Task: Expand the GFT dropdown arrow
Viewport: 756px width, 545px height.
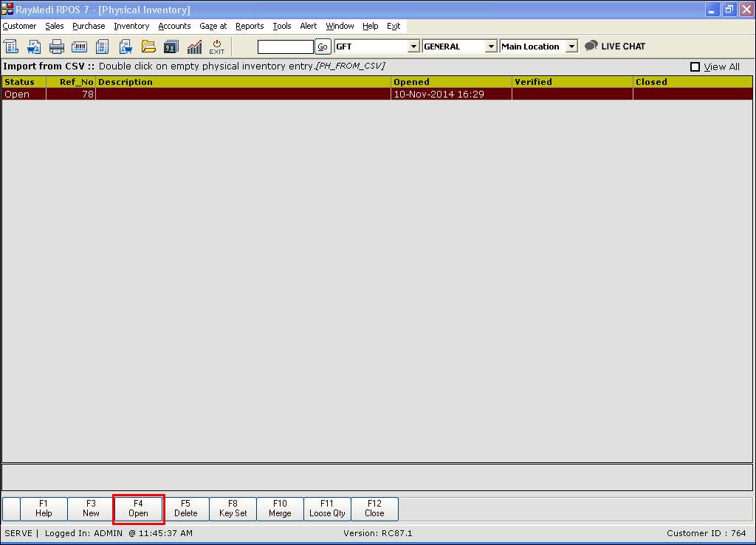Action: pyautogui.click(x=413, y=47)
